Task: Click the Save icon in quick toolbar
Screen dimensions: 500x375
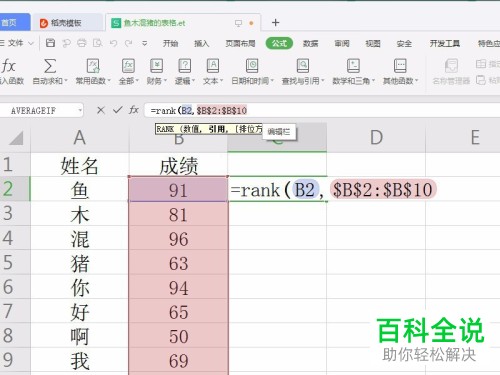Action: (x=50, y=43)
